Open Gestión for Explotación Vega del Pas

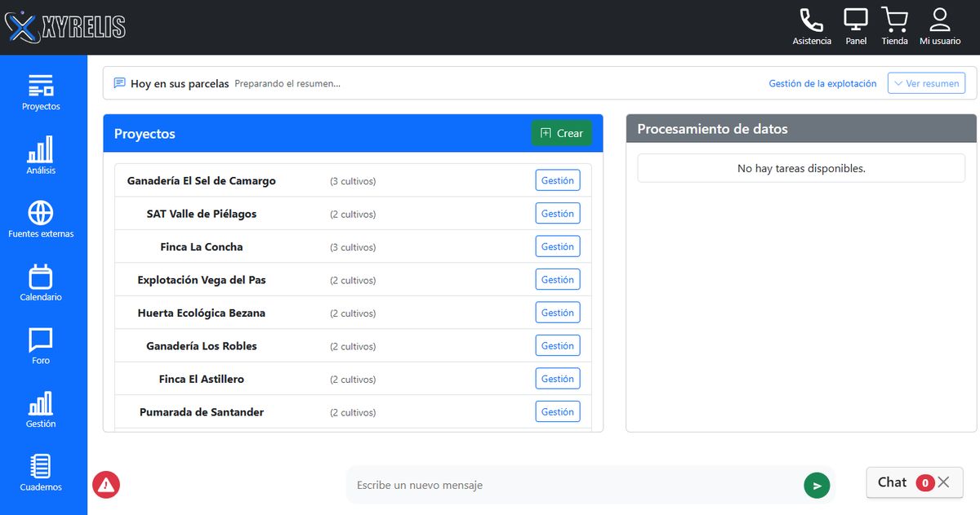tap(558, 280)
